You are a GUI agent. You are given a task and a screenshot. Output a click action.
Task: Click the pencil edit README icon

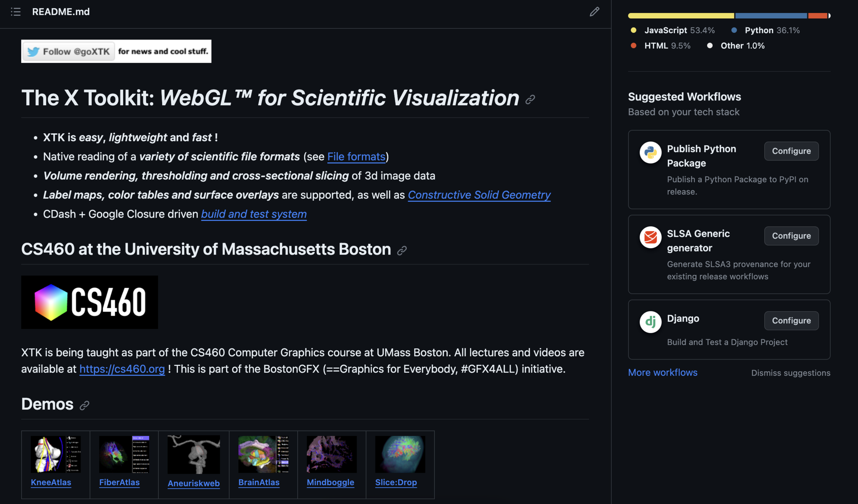point(594,12)
